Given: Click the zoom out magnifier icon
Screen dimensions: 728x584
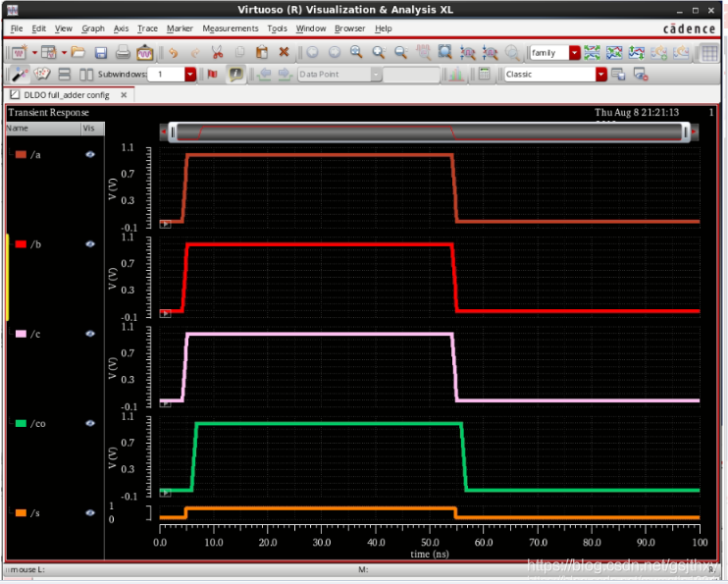Looking at the screenshot, I should point(401,52).
